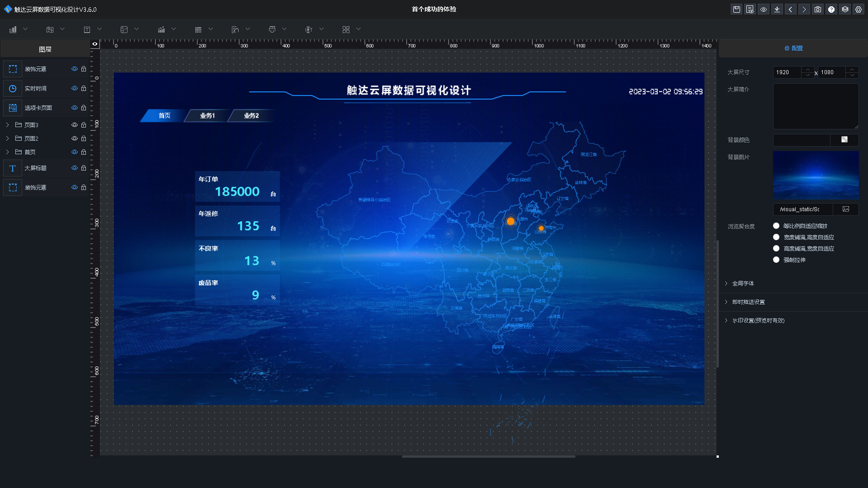868x488 pixels.
Task: Select the 大屏标题 layer row
Action: tap(45, 168)
